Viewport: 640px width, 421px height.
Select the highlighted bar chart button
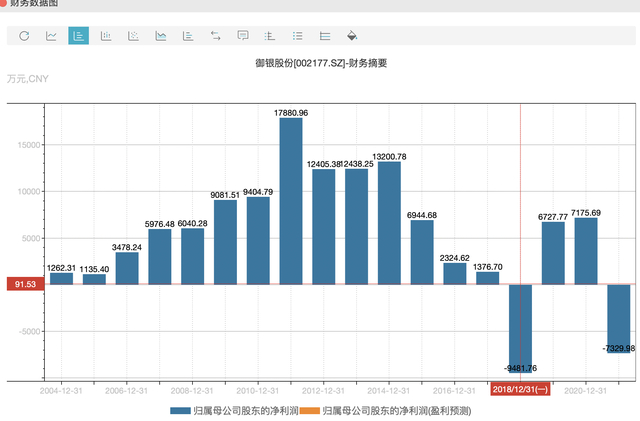click(78, 36)
